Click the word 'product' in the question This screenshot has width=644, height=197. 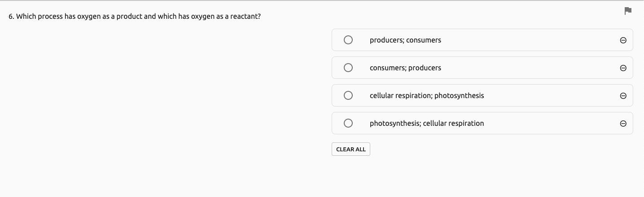pyautogui.click(x=129, y=17)
